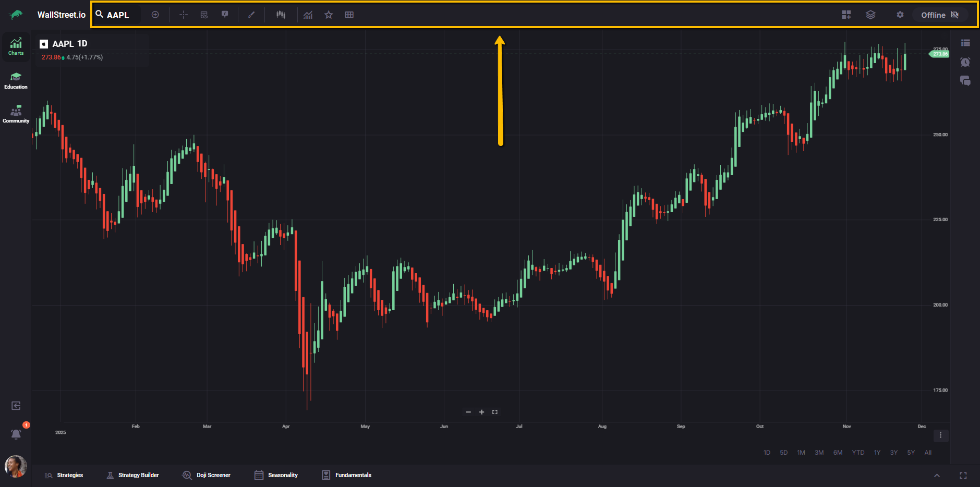
Task: Click the zoom-in plus control on chart
Action: pyautogui.click(x=481, y=412)
